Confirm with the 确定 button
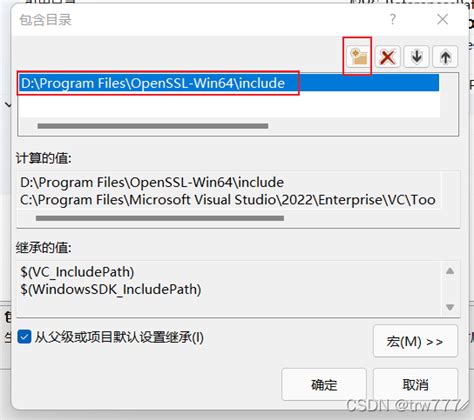 (x=324, y=385)
